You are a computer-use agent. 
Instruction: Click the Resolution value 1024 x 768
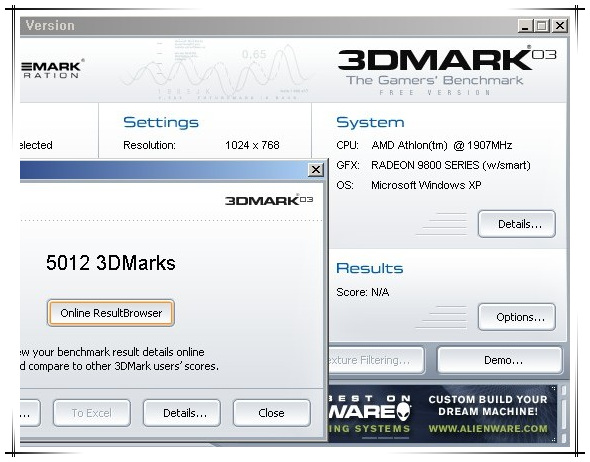pos(252,145)
